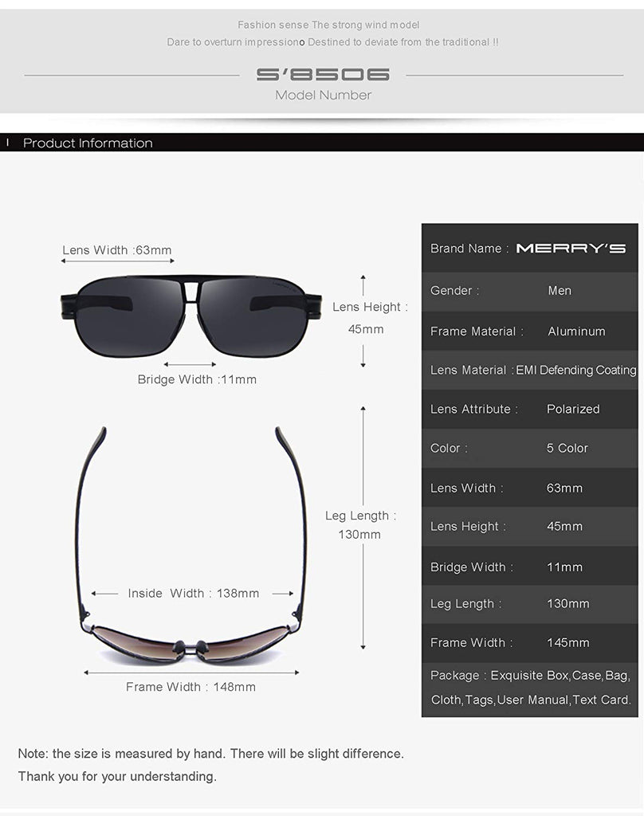Click the 'Lens Attribute :' table label
644x816 pixels.
474,409
